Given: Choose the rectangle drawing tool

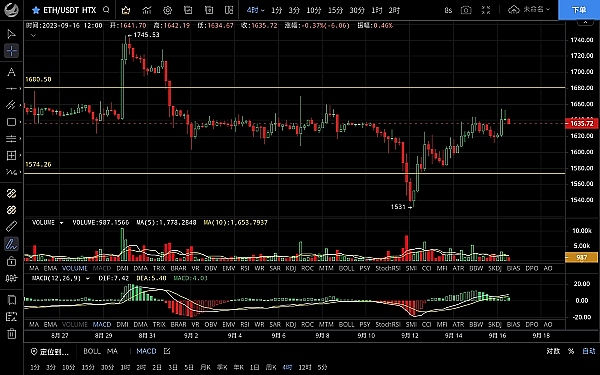Looking at the screenshot, I should (x=11, y=122).
